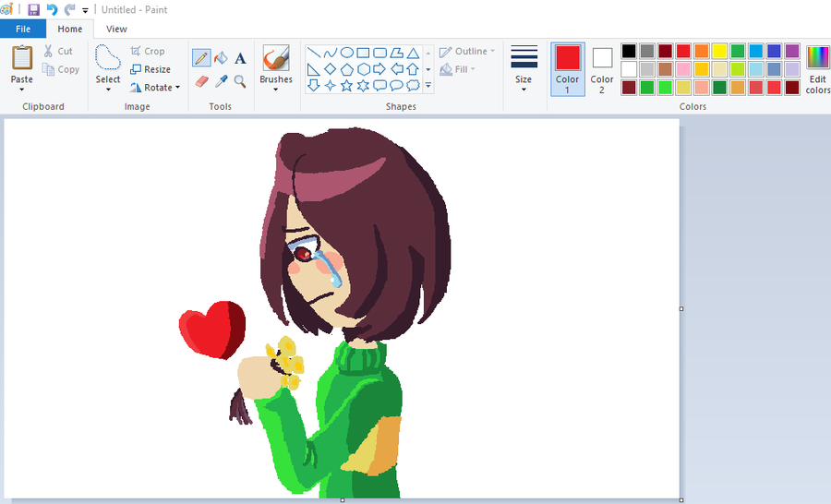Choose the Five-point star shape
Screen dimensions: 831x504
click(346, 85)
